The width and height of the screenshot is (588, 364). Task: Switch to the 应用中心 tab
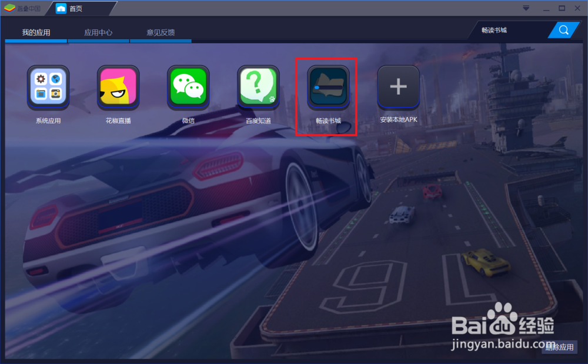(x=98, y=32)
